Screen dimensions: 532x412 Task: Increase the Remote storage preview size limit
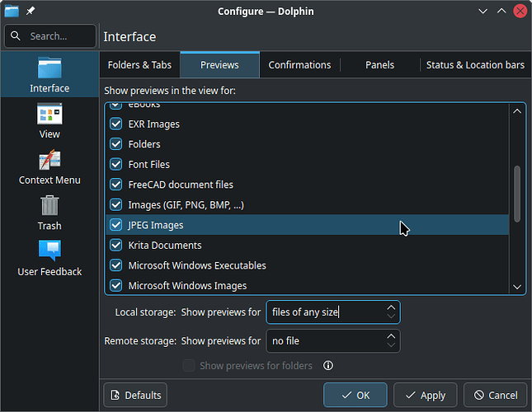tap(391, 336)
